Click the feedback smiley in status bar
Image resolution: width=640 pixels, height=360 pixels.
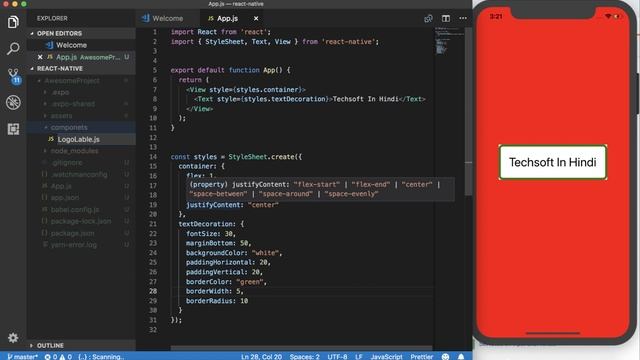445,356
